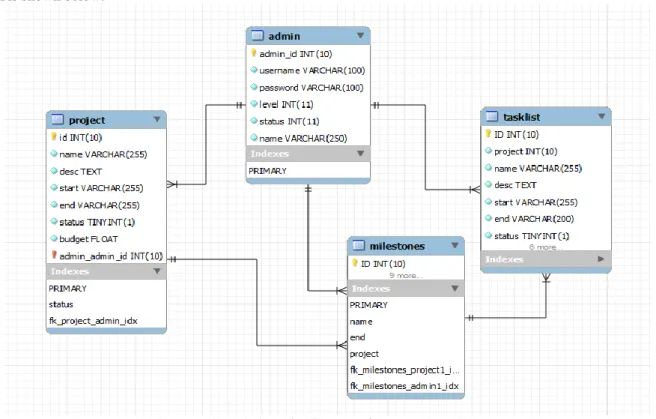Click diamond icon beside password VARCHAR(100)
This screenshot has width=656, height=419.
coord(254,87)
